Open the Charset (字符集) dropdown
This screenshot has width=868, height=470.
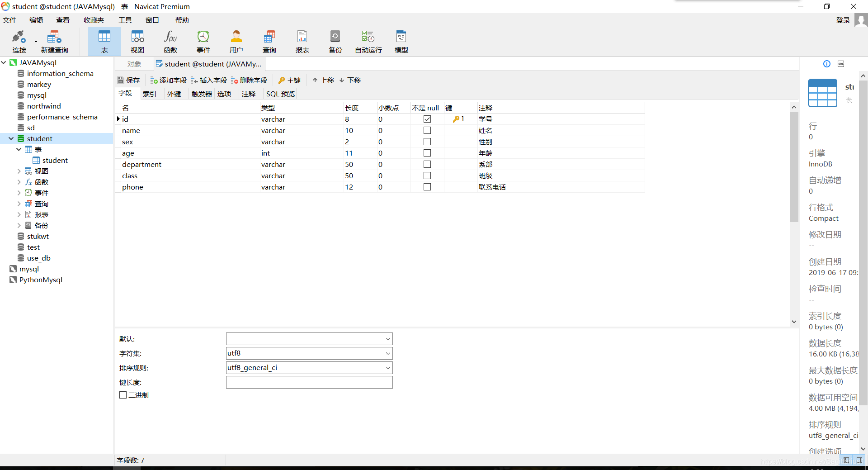[388, 353]
